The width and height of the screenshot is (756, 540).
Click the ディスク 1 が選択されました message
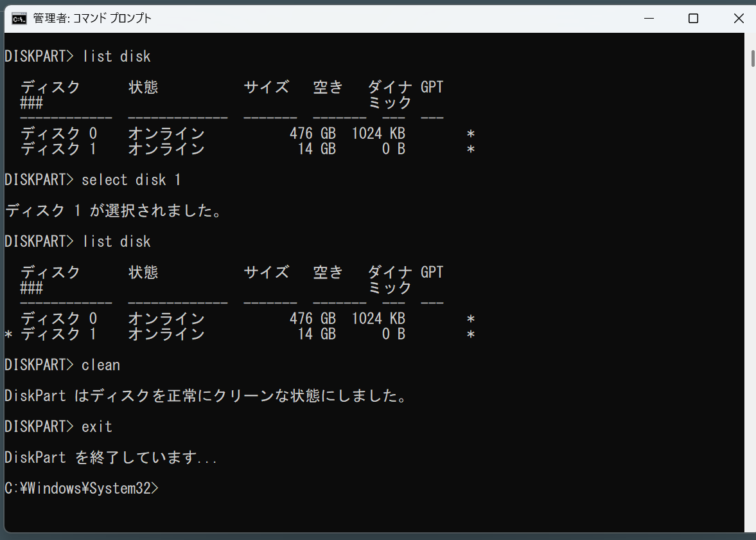pos(113,211)
